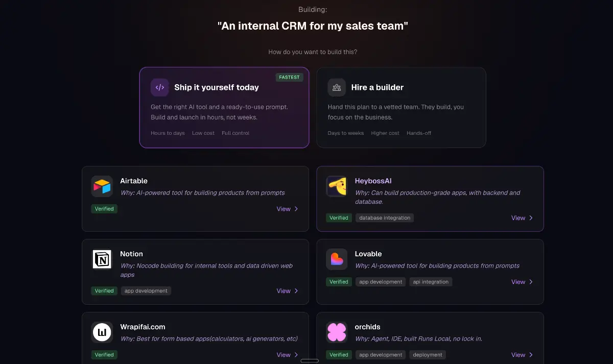Click the deployment tag on orchids
This screenshot has height=364, width=613.
pyautogui.click(x=427, y=355)
